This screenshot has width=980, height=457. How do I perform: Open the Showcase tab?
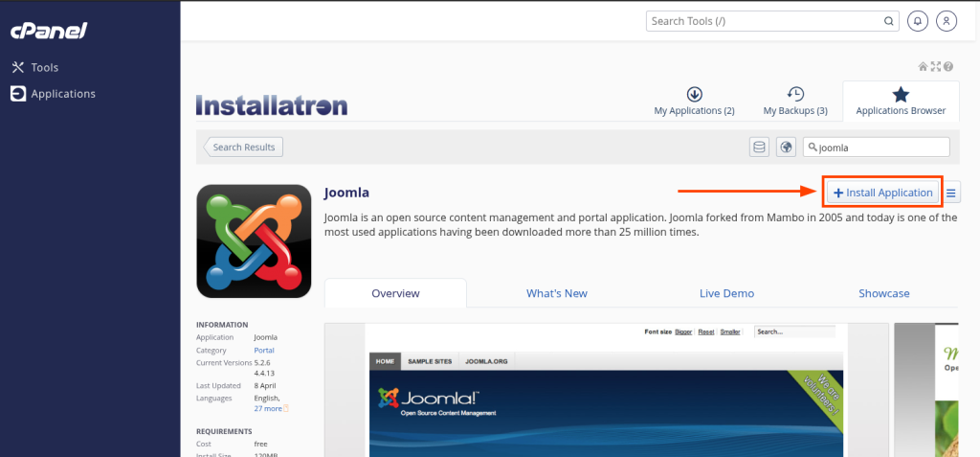click(x=883, y=293)
